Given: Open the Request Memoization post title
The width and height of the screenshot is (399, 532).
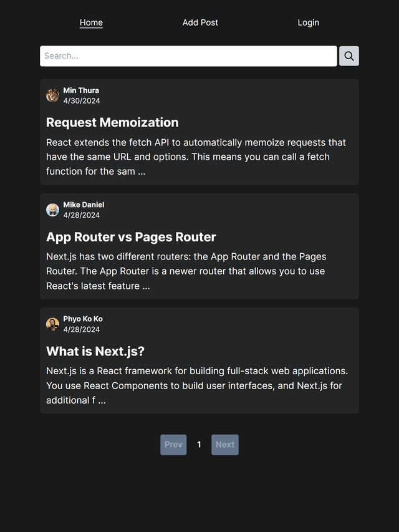Looking at the screenshot, I should click(x=112, y=122).
